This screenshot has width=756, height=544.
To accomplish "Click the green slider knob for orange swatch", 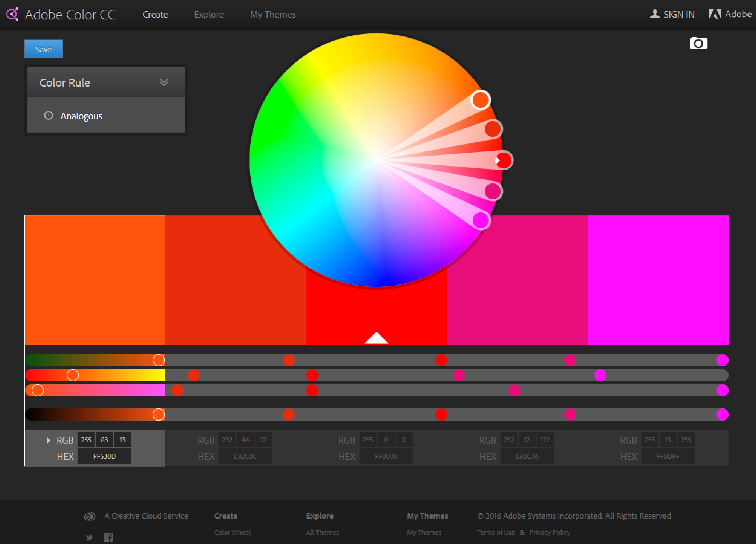I will point(73,375).
